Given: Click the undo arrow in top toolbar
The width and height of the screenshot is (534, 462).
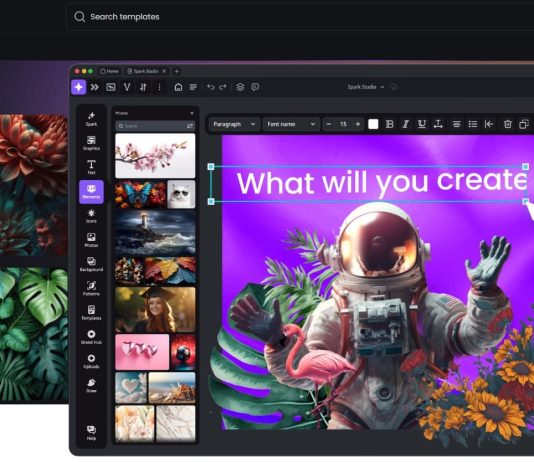Looking at the screenshot, I should [x=210, y=87].
